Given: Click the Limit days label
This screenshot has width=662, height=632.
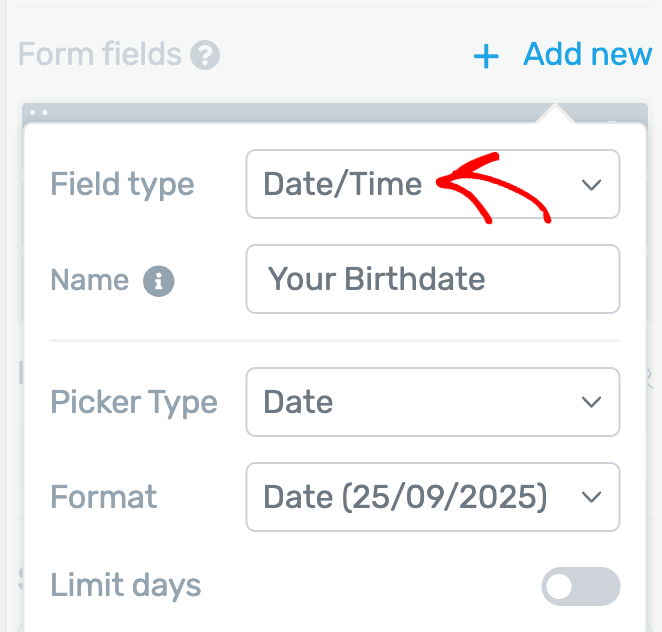Looking at the screenshot, I should click(x=125, y=586).
